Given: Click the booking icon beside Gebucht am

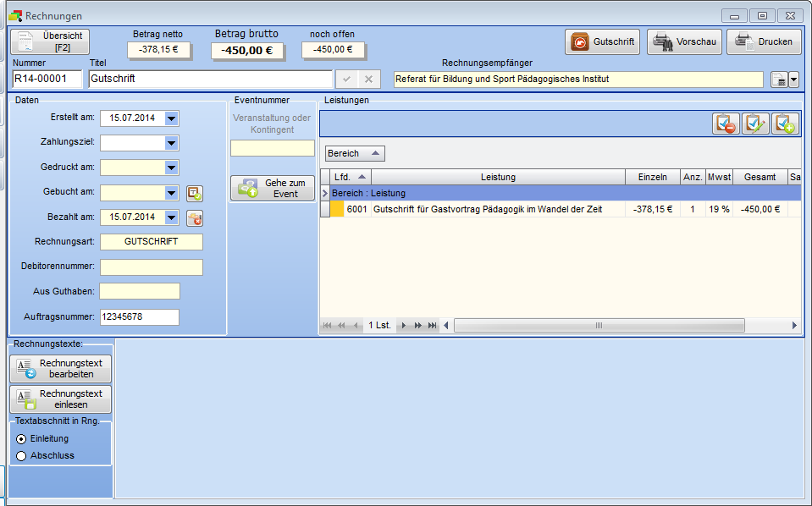Looking at the screenshot, I should click(x=195, y=193).
